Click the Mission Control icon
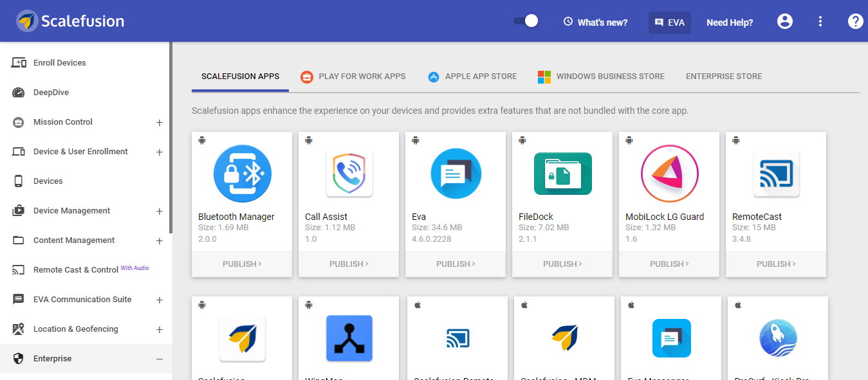This screenshot has height=380, width=868. 19,122
